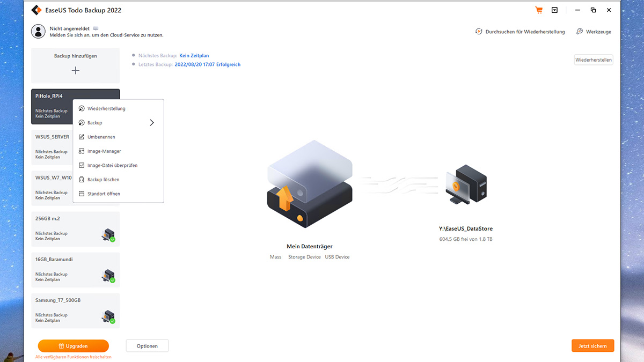
Task: Click the Standort öffnen folder icon
Action: [82, 194]
